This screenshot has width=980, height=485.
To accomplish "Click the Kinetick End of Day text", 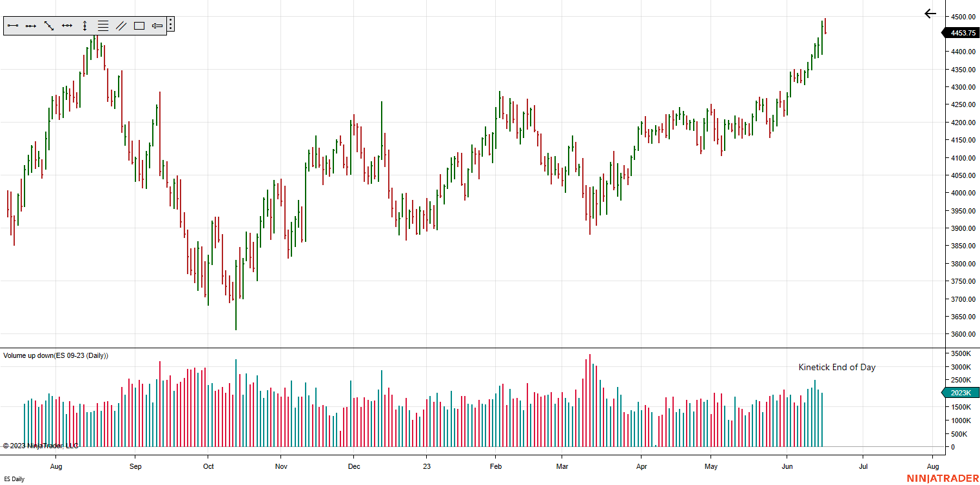I will (837, 368).
